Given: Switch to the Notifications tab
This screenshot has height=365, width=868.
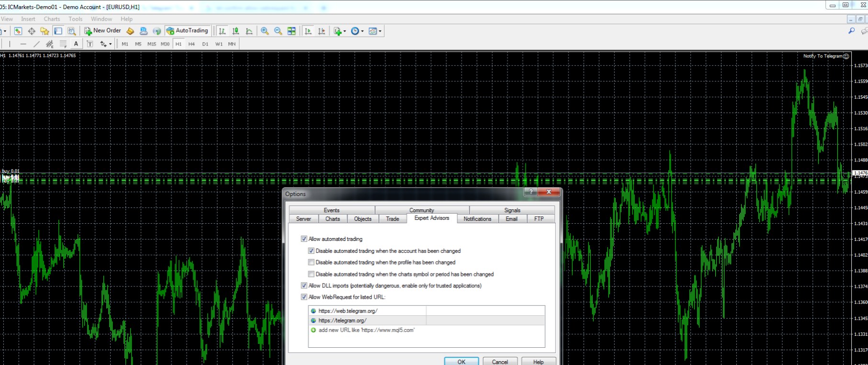Looking at the screenshot, I should (477, 219).
